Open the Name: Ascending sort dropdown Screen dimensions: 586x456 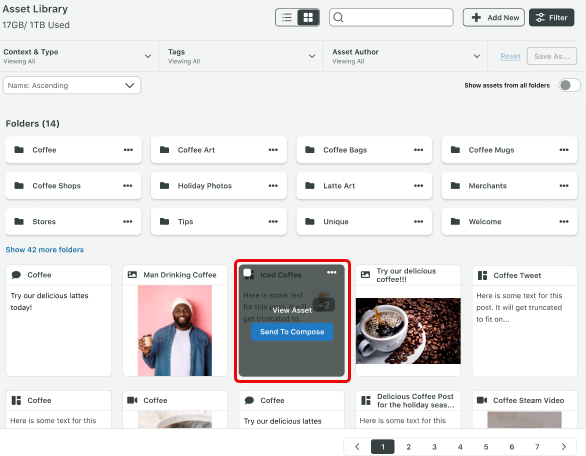pos(72,85)
